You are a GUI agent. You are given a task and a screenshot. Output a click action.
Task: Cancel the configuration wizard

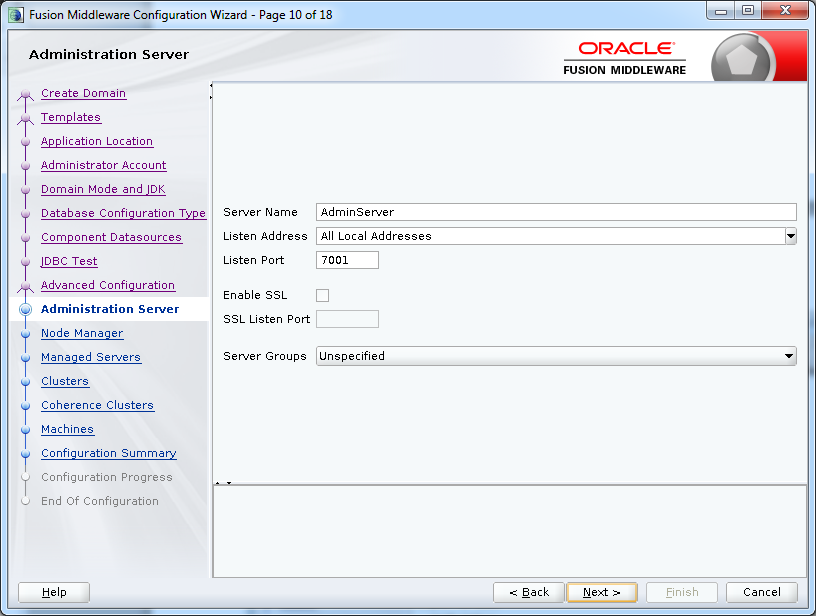[x=762, y=592]
